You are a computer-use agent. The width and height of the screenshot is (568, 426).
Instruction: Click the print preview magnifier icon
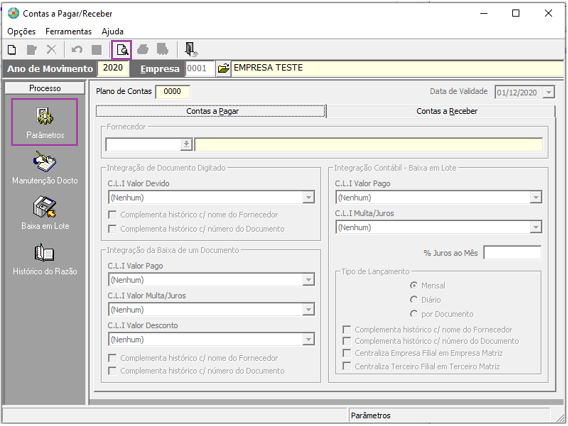[x=122, y=50]
